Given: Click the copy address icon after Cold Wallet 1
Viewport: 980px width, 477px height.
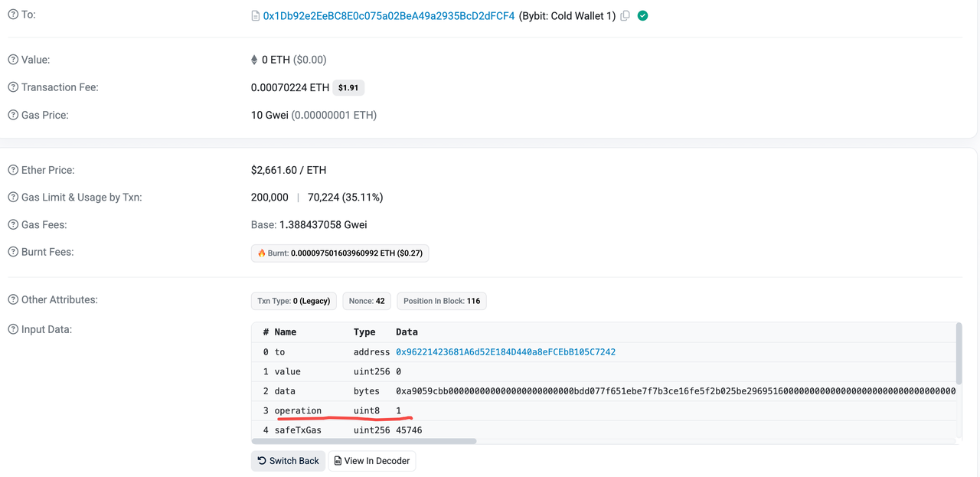Looking at the screenshot, I should tap(626, 15).
